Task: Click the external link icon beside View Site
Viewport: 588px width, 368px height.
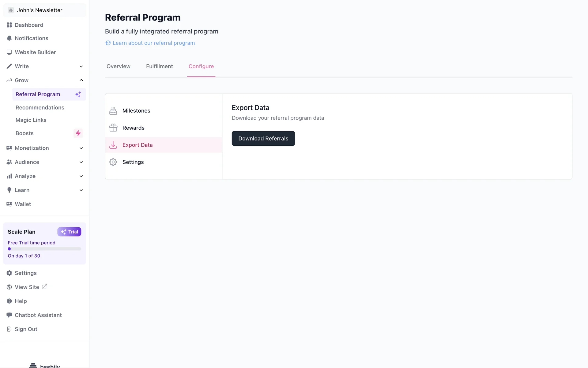Action: click(44, 287)
